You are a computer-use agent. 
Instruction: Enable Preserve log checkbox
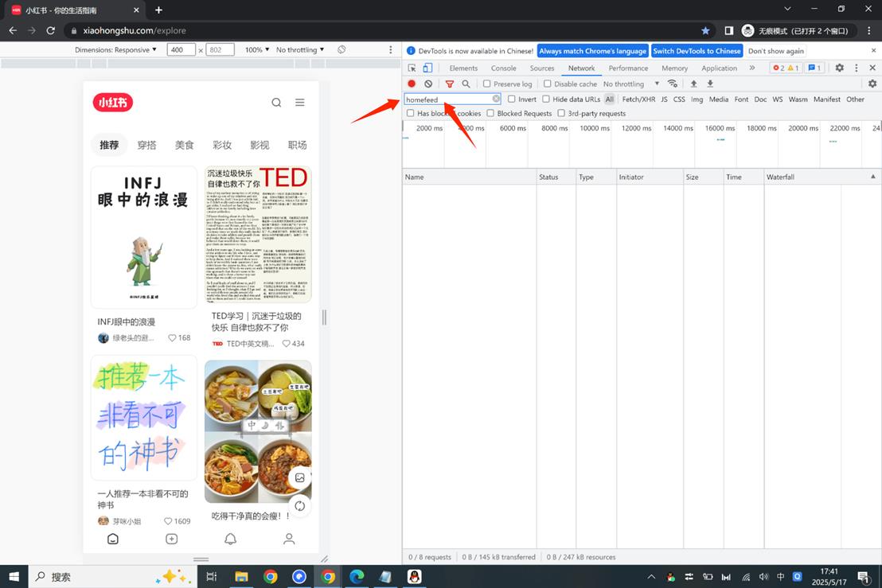pyautogui.click(x=487, y=84)
